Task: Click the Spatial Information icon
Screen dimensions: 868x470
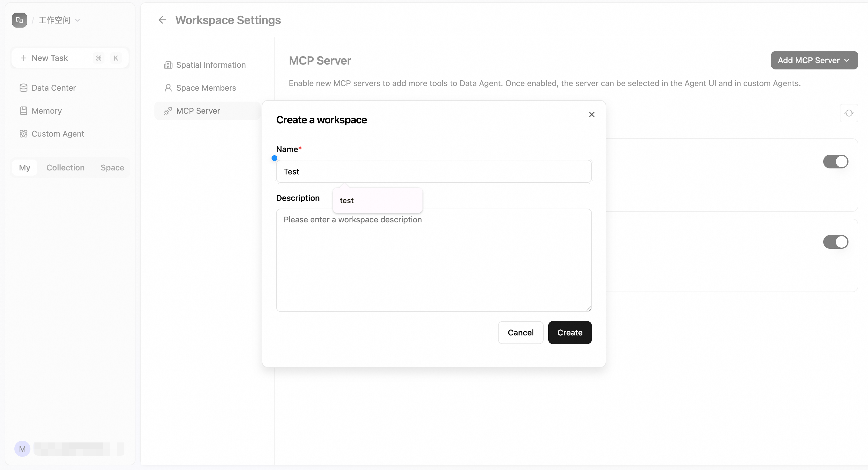Action: tap(168, 65)
